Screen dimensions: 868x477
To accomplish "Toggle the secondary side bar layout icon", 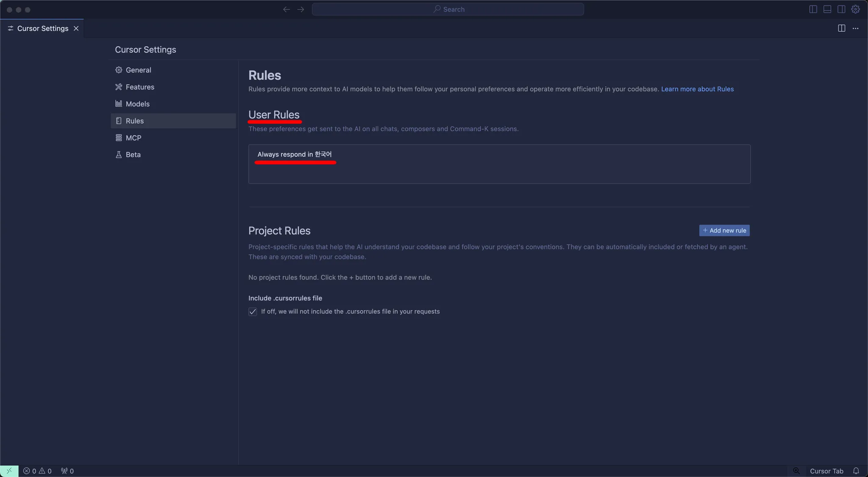I will [841, 9].
